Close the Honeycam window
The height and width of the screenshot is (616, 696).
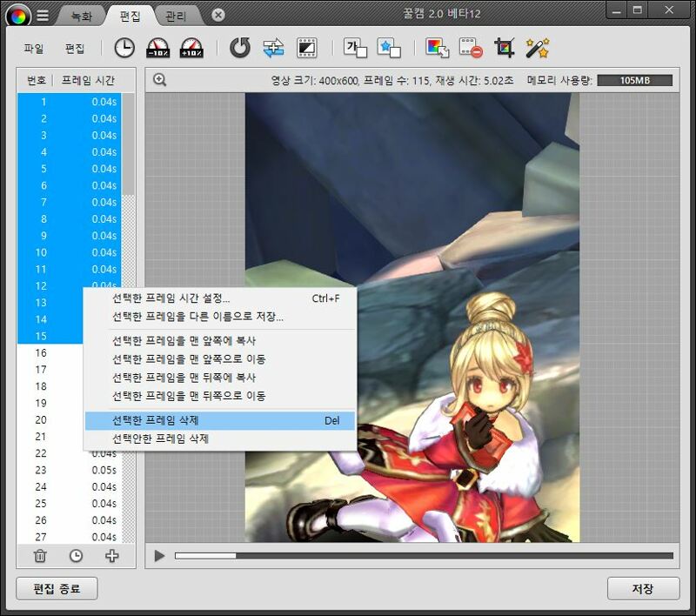[669, 10]
